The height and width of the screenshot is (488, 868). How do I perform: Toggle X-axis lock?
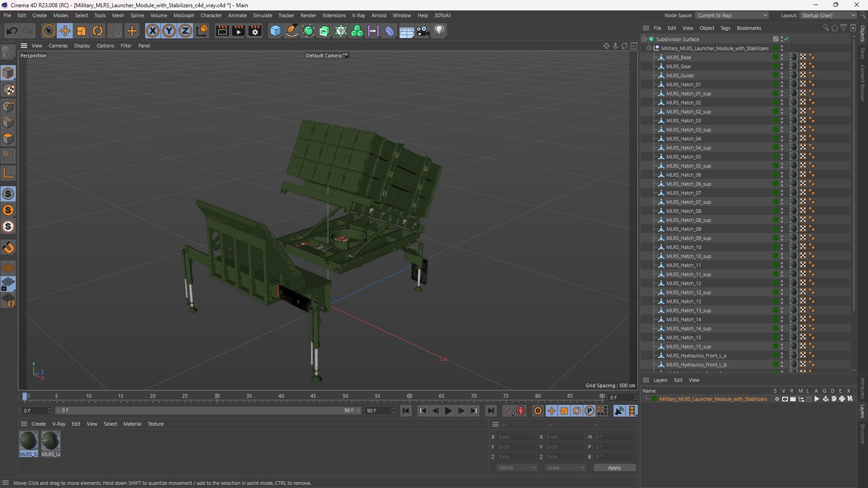pos(153,31)
